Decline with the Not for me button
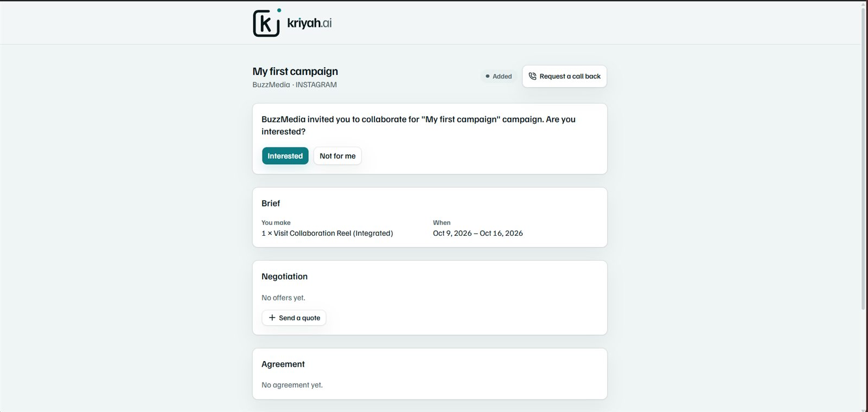The image size is (868, 412). (337, 156)
